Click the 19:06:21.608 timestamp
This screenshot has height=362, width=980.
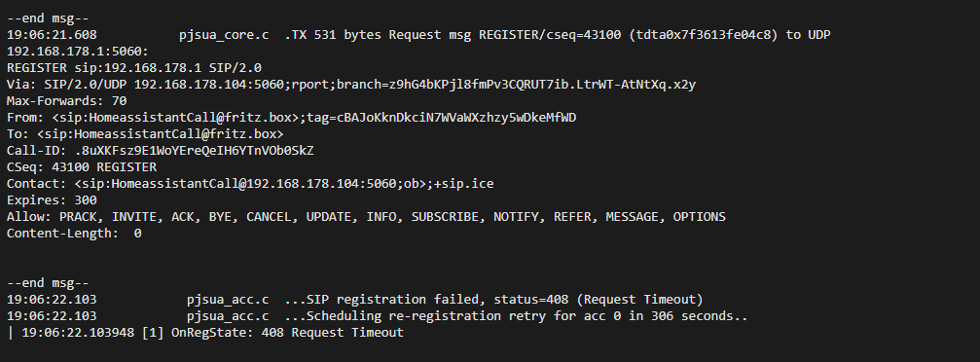52,35
